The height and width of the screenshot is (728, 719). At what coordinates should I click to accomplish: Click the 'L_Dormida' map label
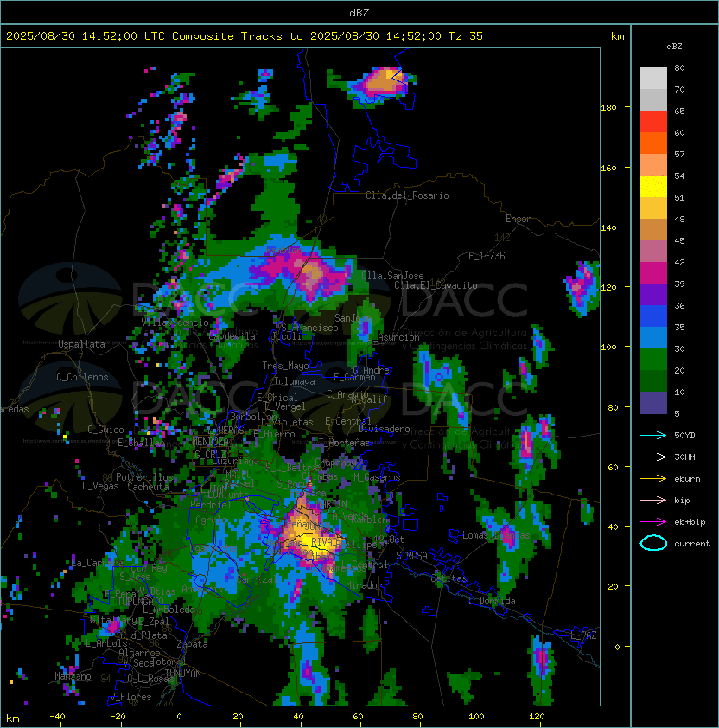(492, 601)
